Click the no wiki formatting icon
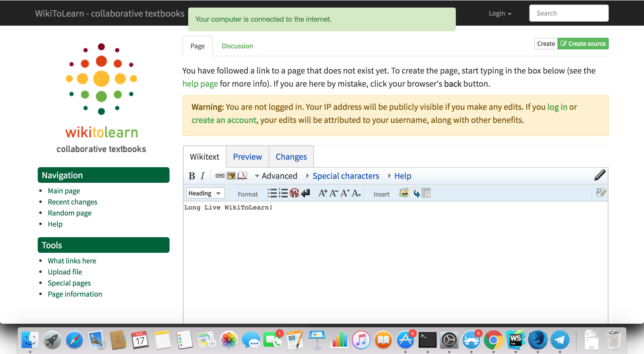 (294, 193)
